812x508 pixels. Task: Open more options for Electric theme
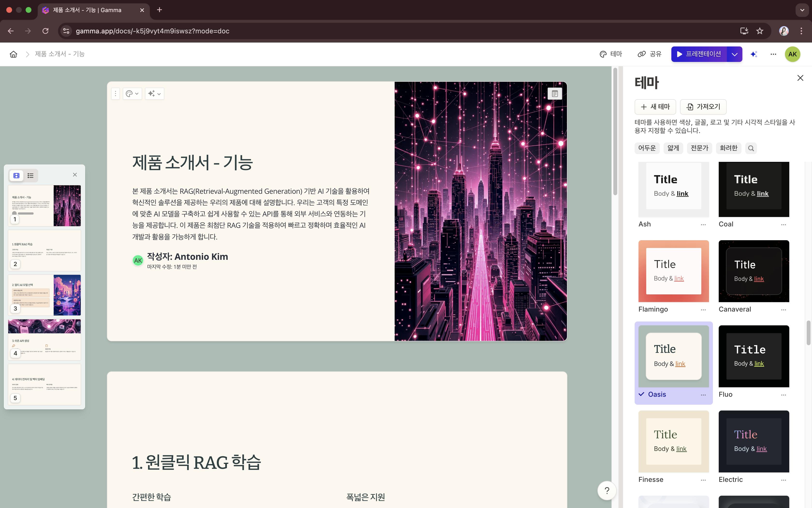click(783, 480)
